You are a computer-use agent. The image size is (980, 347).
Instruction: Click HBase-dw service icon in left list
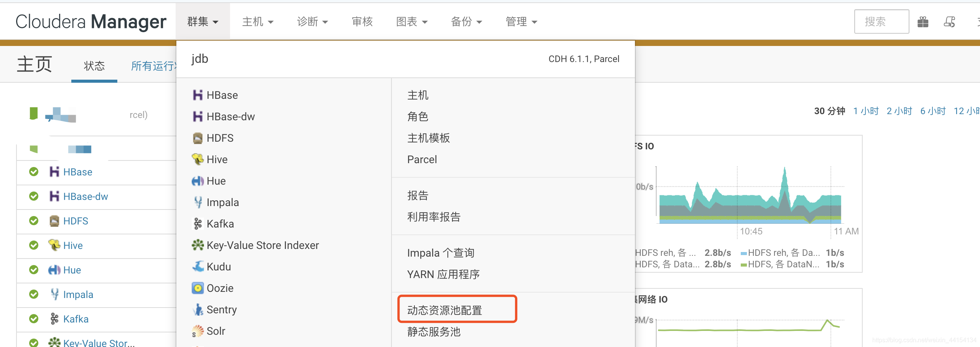click(x=54, y=196)
